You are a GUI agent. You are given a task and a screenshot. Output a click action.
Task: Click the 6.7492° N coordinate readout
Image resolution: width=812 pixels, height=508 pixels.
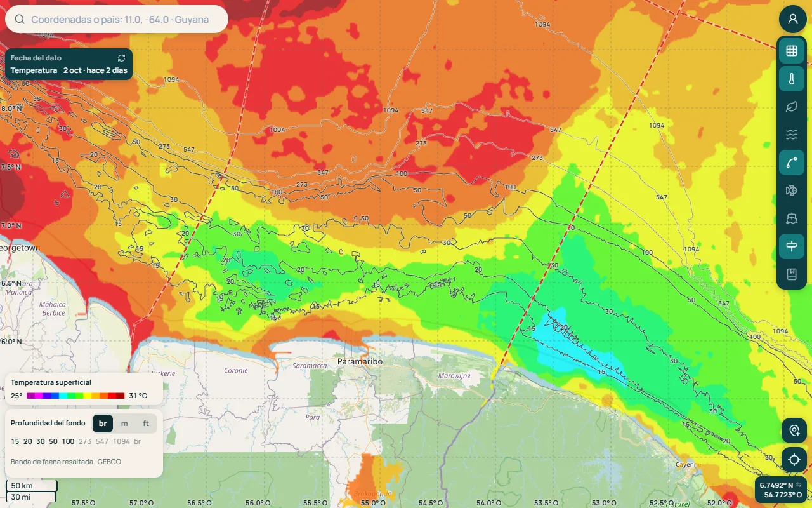pyautogui.click(x=776, y=485)
